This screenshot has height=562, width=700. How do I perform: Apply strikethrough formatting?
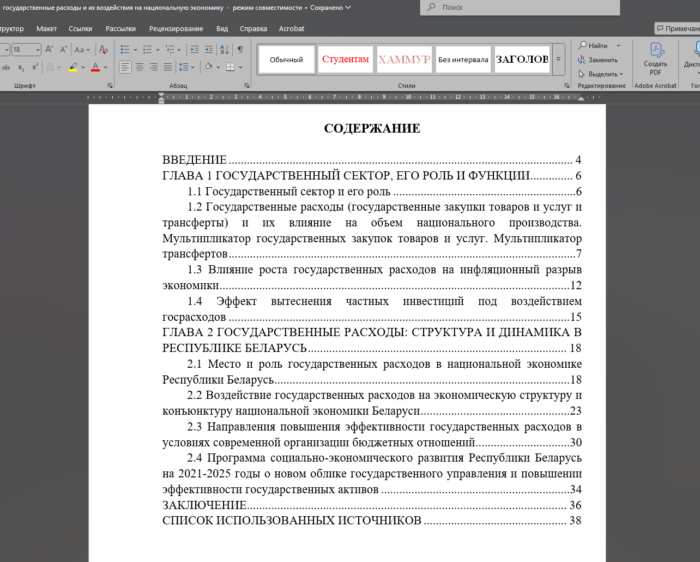(6, 67)
